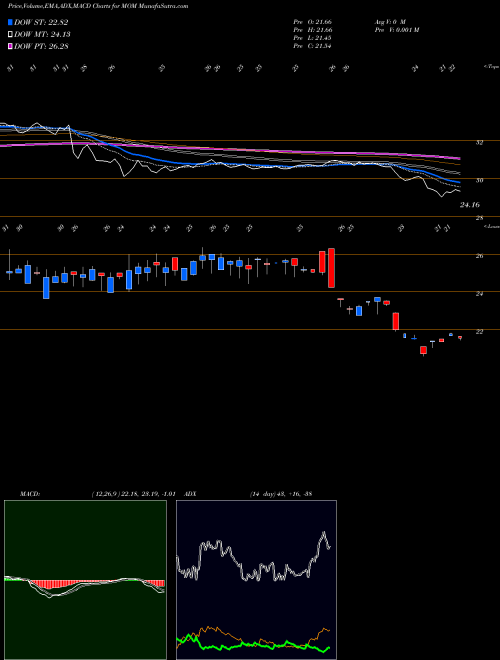Click the 24 price axis label
Screen dimensions: 500x660
tap(479, 294)
